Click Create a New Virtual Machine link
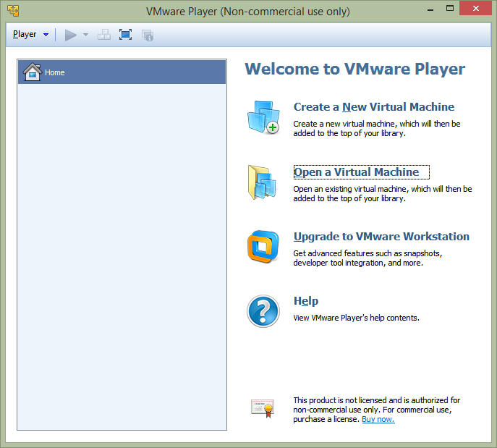 pos(374,107)
